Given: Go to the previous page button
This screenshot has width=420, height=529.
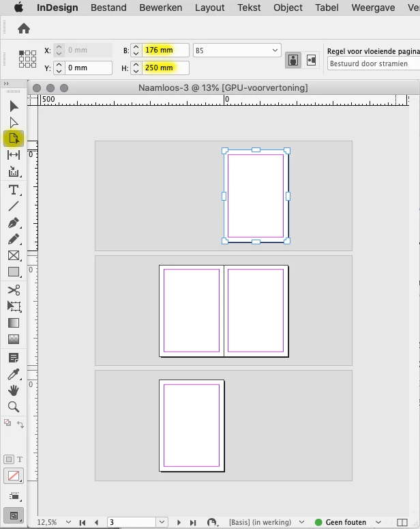Looking at the screenshot, I should tap(97, 522).
